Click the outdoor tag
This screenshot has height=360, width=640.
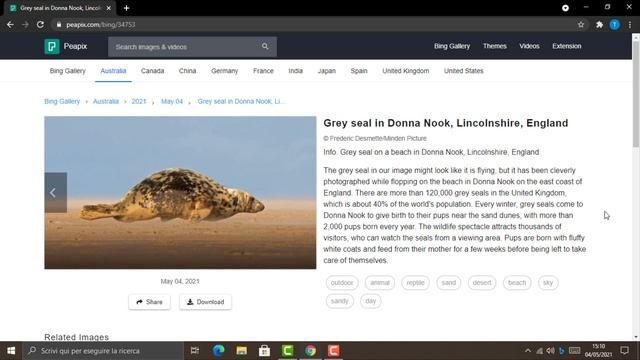coord(342,282)
